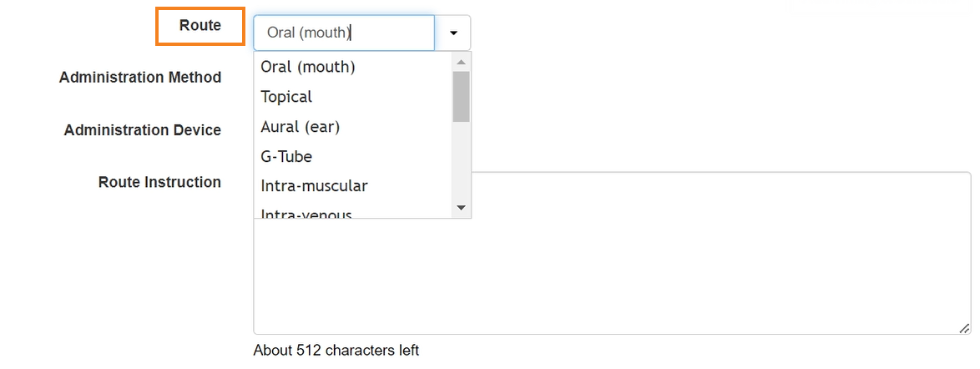980x369 pixels.
Task: Click the list scrollbar down arrow
Action: pyautogui.click(x=462, y=208)
